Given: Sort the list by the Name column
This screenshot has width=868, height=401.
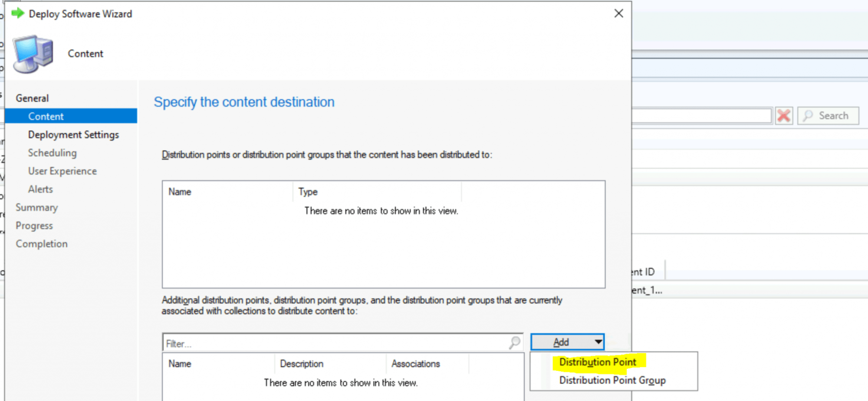Looking at the screenshot, I should coord(179,191).
